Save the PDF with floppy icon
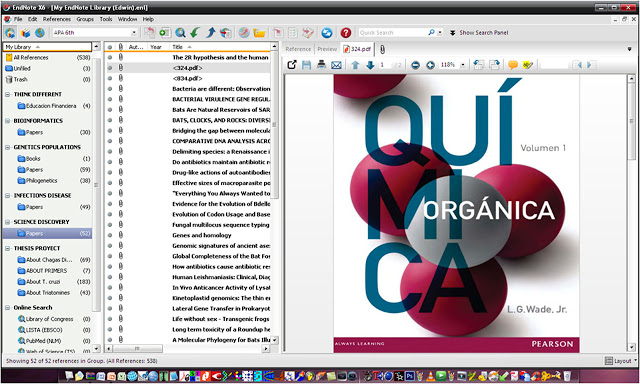The width and height of the screenshot is (640, 384). point(307,65)
